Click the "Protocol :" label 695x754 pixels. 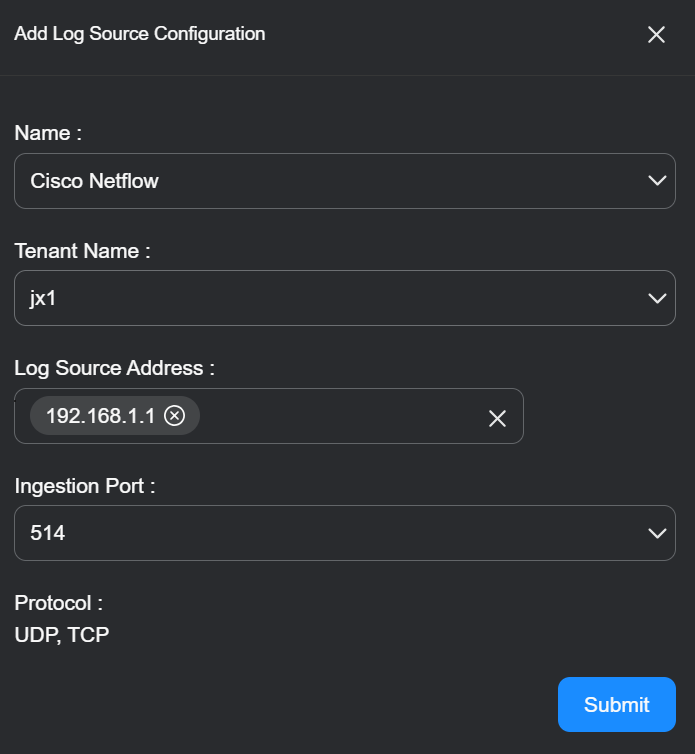point(59,603)
